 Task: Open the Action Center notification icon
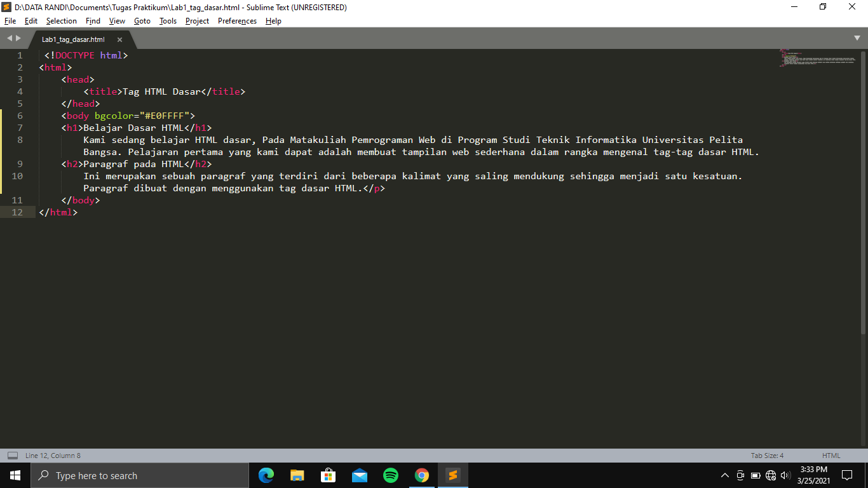848,475
